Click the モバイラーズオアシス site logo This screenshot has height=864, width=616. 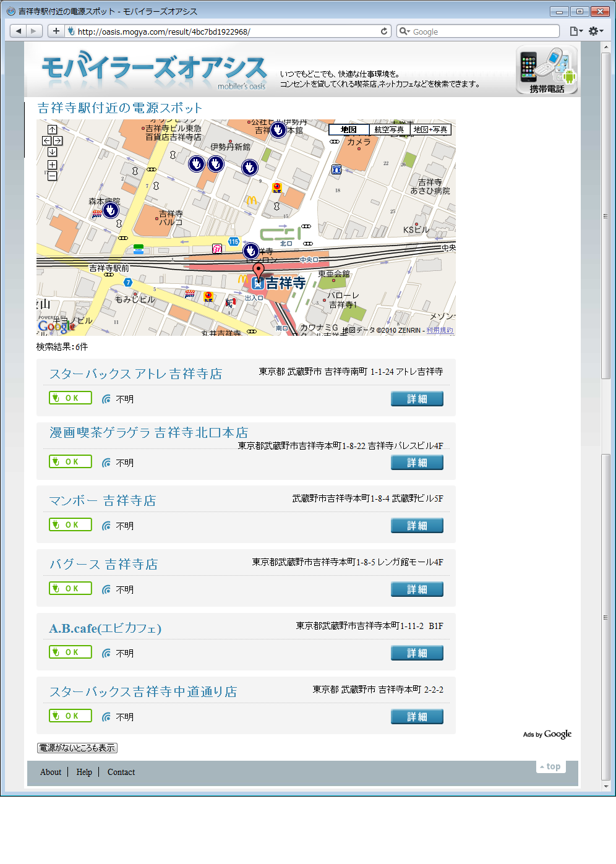154,71
